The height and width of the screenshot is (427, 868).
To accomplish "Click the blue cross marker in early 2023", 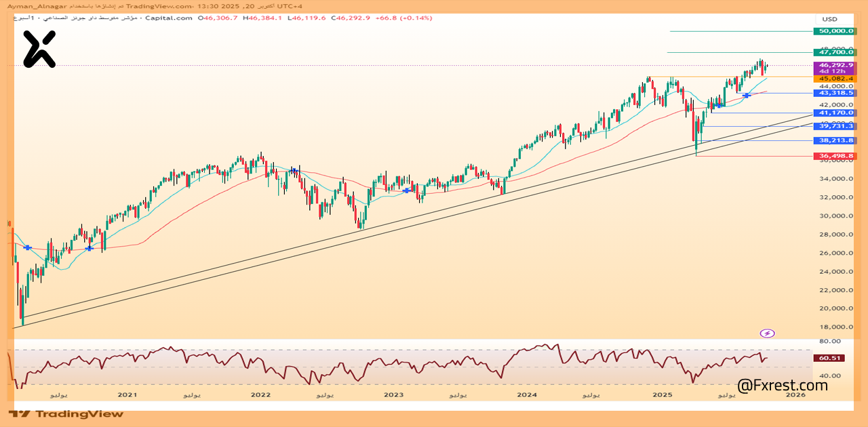I will click(406, 190).
